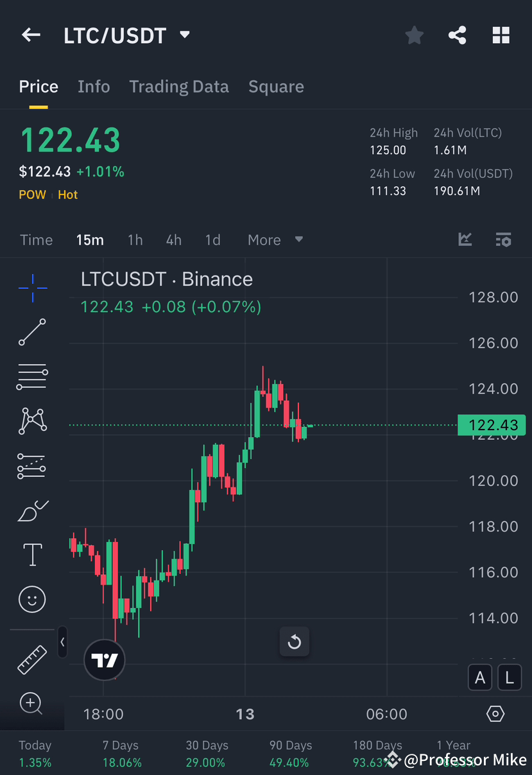Select the crosshair tool
The width and height of the screenshot is (532, 775).
(31, 288)
